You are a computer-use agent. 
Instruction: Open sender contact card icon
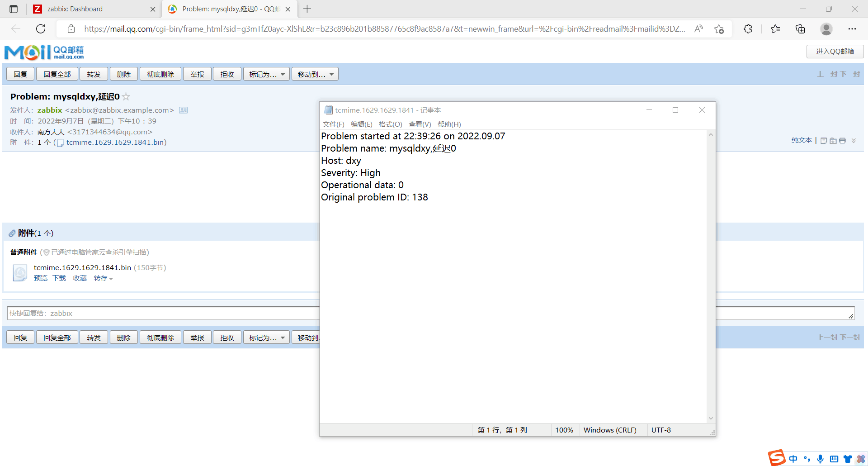click(x=183, y=110)
